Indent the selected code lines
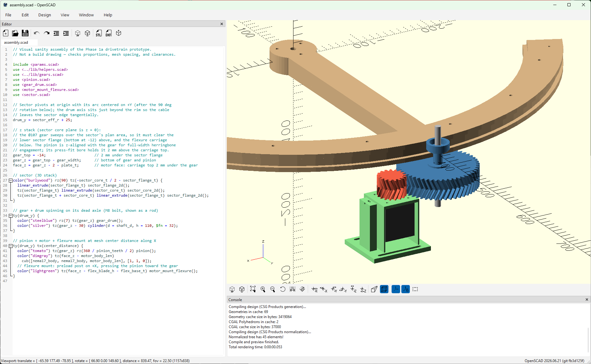This screenshot has height=364, width=591. pos(66,33)
